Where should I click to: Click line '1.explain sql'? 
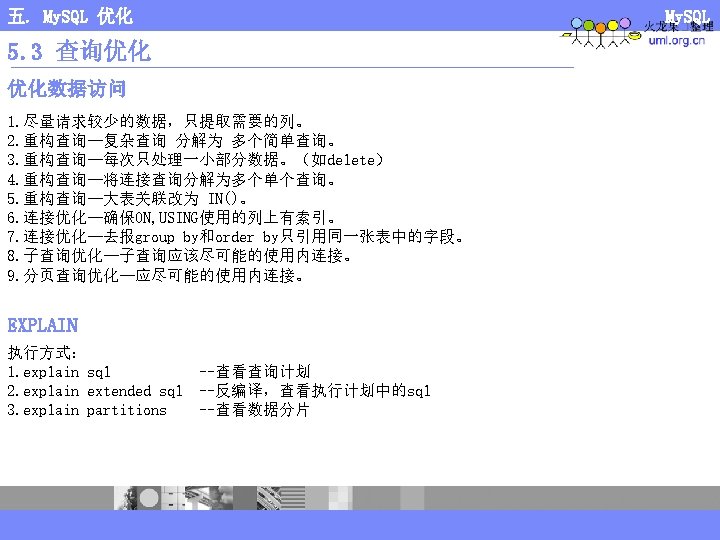59,372
